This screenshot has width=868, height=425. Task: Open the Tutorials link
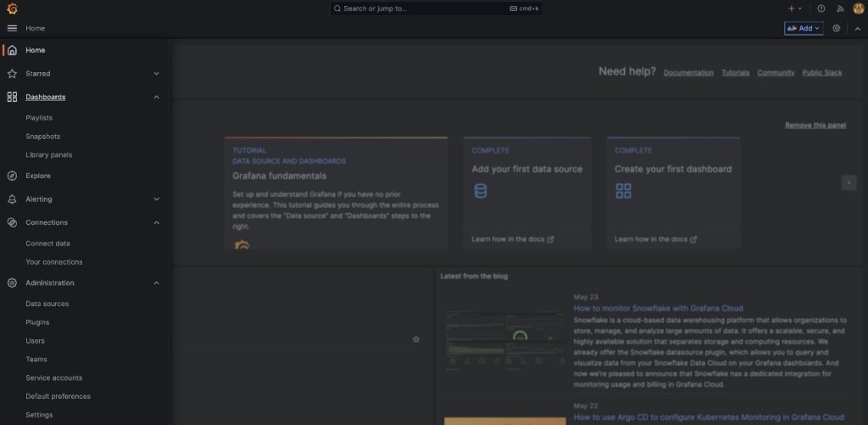pyautogui.click(x=735, y=73)
